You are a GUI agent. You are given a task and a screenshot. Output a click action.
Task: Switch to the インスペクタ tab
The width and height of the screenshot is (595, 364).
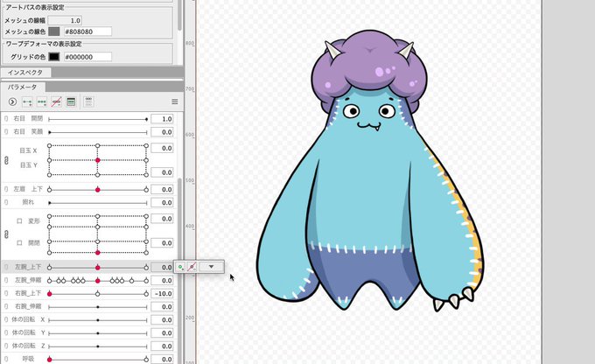coord(25,73)
